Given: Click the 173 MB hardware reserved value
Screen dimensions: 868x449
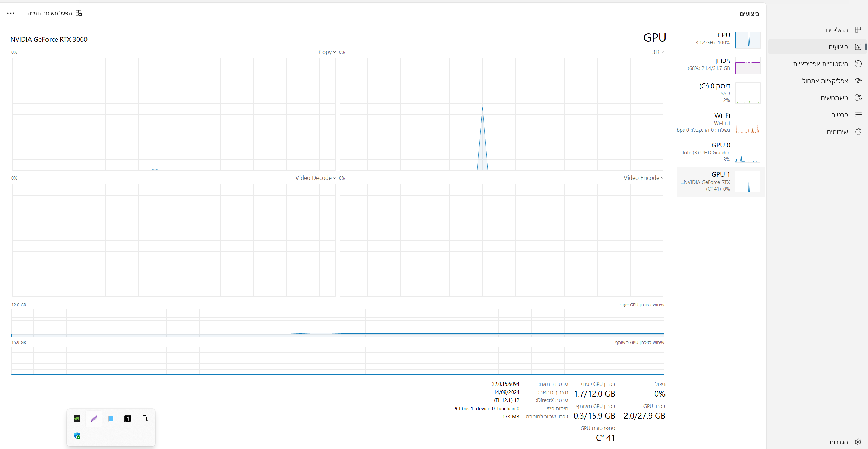Looking at the screenshot, I should click(511, 417).
